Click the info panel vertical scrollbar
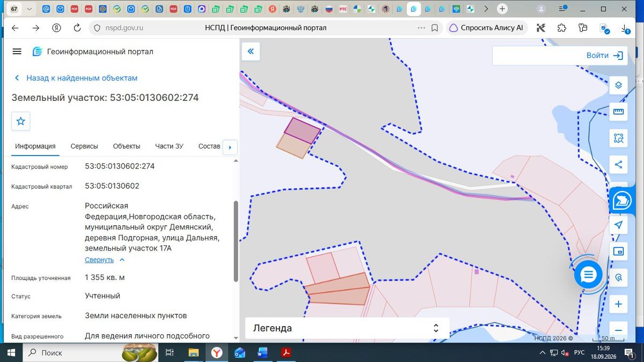Viewport: 644px width, 362px height. (x=236, y=241)
